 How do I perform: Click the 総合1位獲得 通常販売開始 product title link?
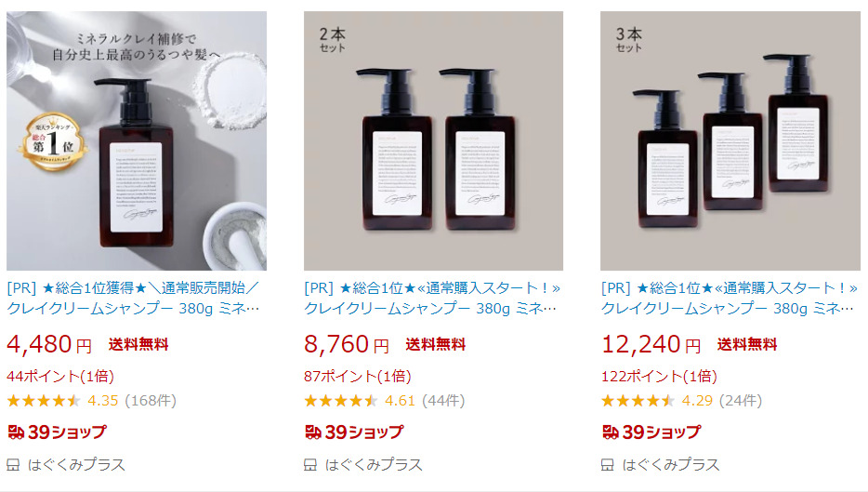point(134,298)
